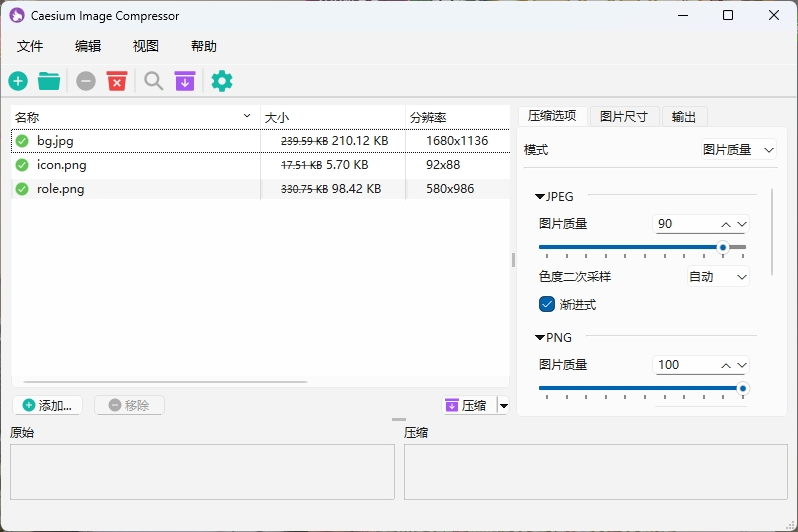
Task: Maximize the Caesium window
Action: pos(728,15)
